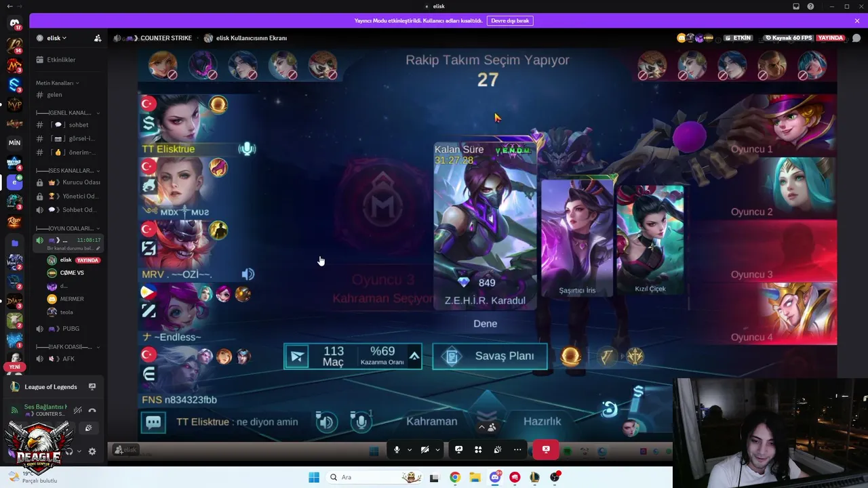Expand the 113 Maç stats arrow
Screen dimensions: 868x488
pyautogui.click(x=414, y=356)
